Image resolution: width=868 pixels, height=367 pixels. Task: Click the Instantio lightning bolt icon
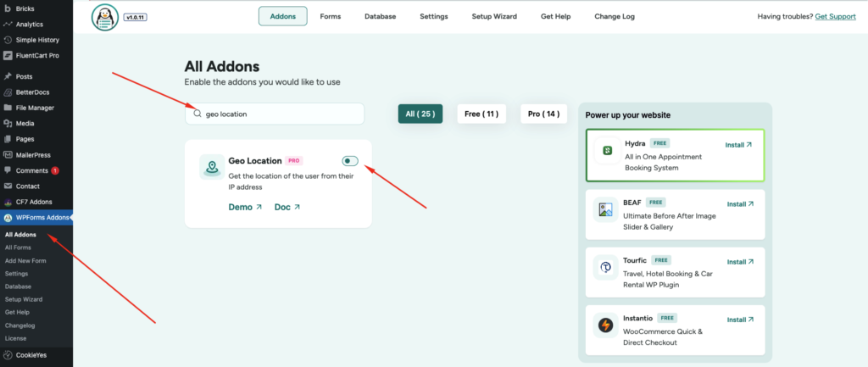point(605,325)
